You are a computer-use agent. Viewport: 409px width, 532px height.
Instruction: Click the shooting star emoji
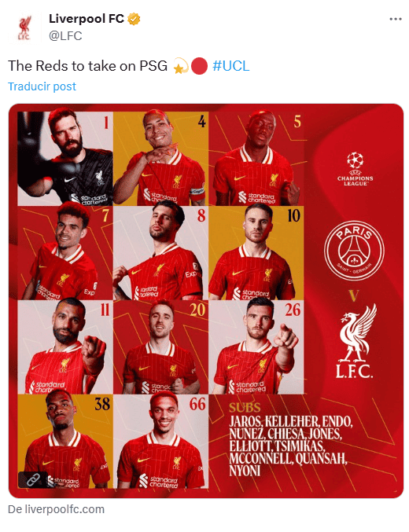tap(180, 66)
